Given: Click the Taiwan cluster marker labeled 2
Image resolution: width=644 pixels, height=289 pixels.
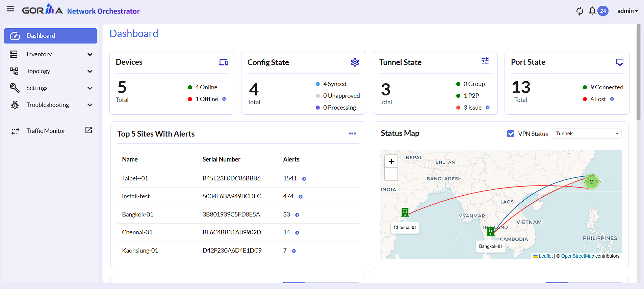Looking at the screenshot, I should (591, 181).
